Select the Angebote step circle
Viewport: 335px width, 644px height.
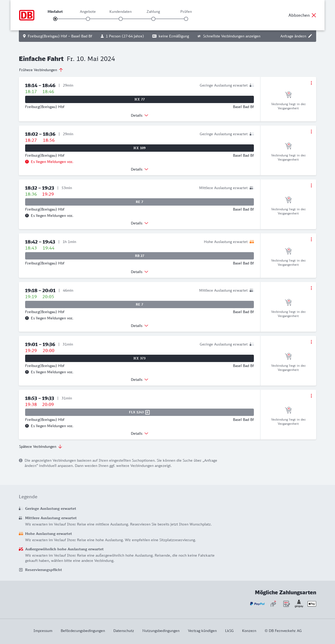click(x=88, y=19)
